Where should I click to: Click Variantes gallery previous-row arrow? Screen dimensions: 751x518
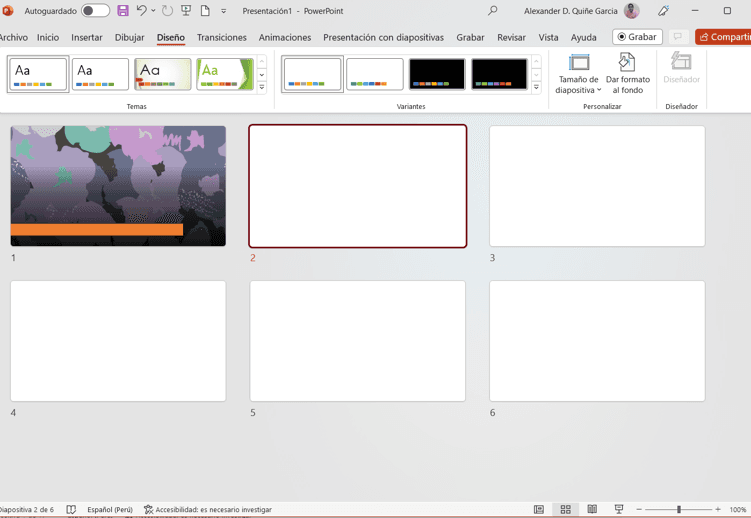pyautogui.click(x=536, y=62)
